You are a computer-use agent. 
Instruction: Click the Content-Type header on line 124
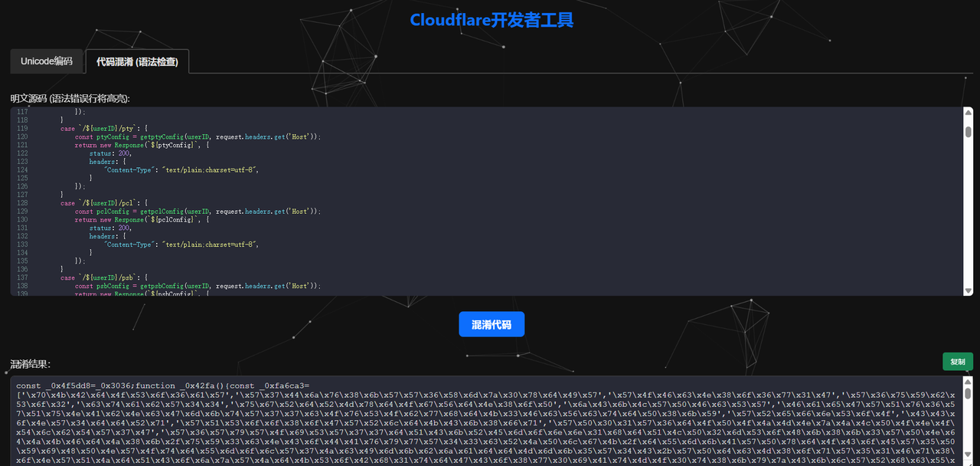click(x=181, y=169)
